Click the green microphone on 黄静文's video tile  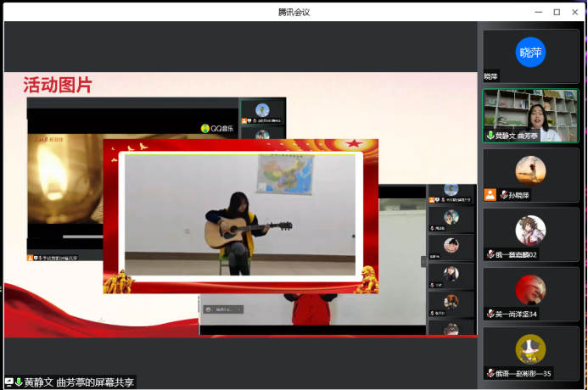click(x=490, y=136)
